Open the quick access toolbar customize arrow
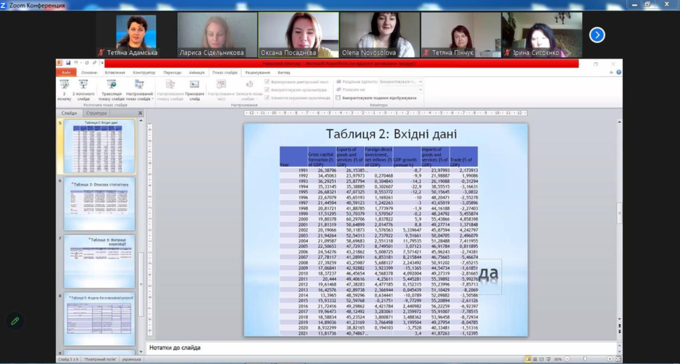This screenshot has width=680, height=364. pos(101,63)
